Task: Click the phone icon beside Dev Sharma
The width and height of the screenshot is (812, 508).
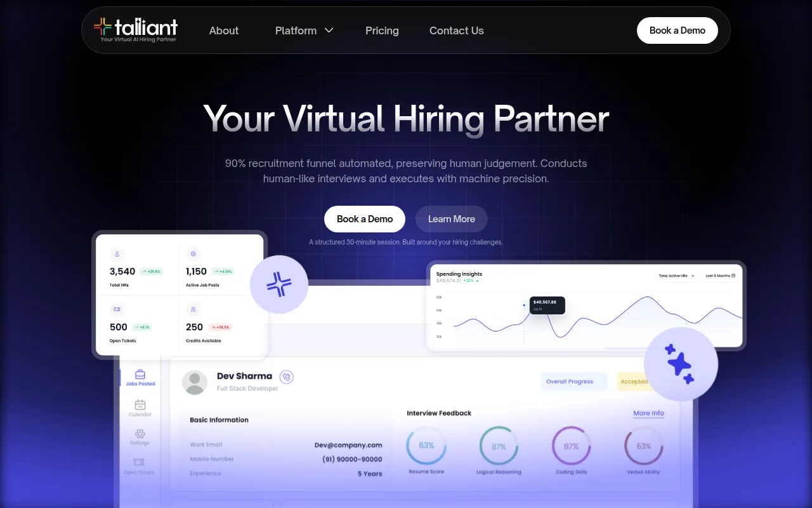Action: 287,377
